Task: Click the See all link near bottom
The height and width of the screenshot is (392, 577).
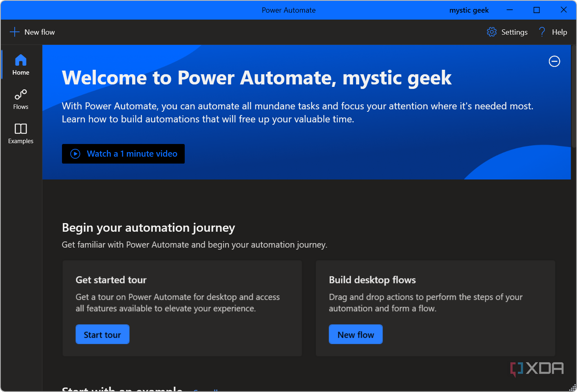Action: tap(206, 390)
